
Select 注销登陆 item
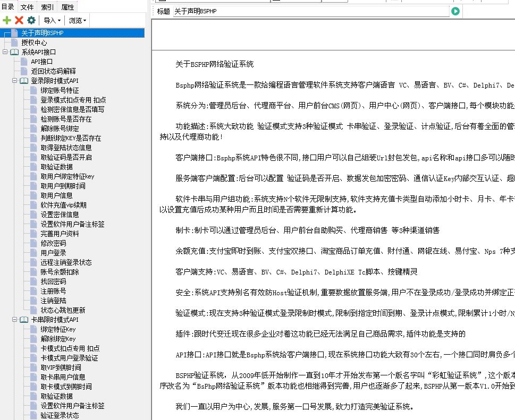pos(54,301)
